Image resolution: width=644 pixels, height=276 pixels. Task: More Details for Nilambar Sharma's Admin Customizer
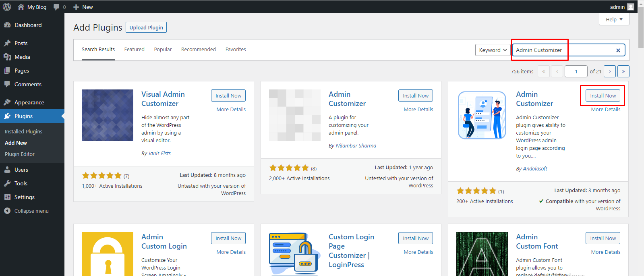[418, 109]
